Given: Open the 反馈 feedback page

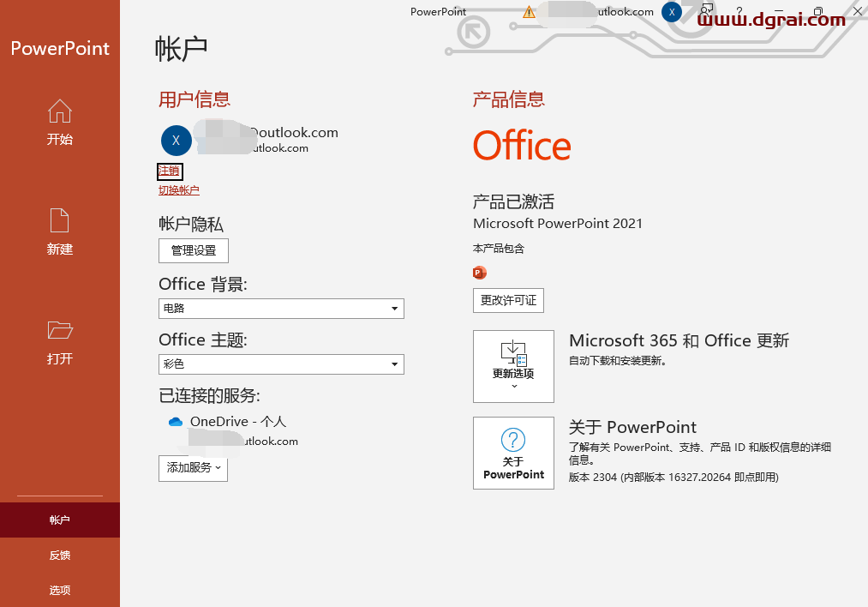Looking at the screenshot, I should tap(60, 555).
